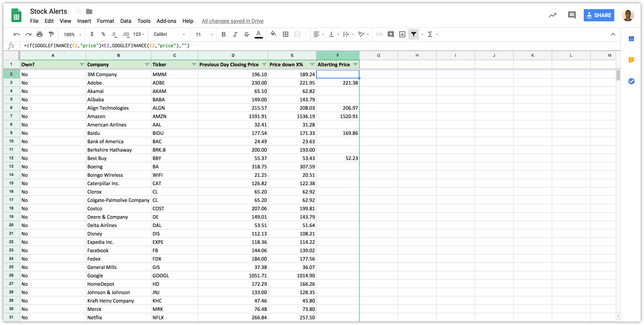Star the Stock Alerts document
Screen dimensions: 644x325
[x=79, y=11]
